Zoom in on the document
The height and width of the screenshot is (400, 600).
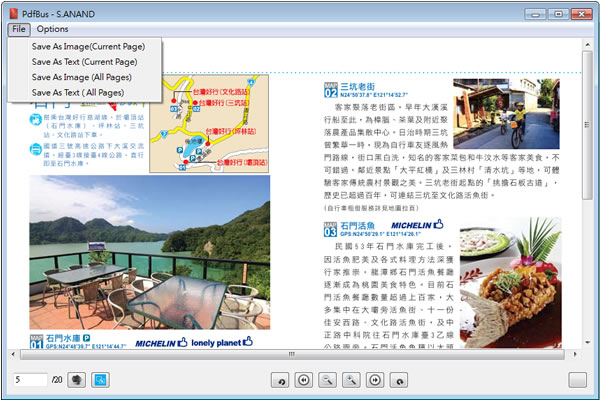352,380
